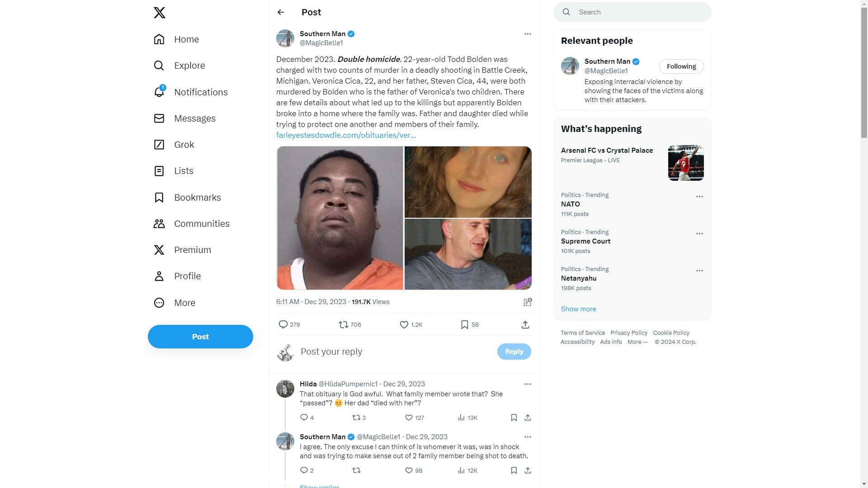Open the farleyestesdowdle.com obituary link
This screenshot has width=868, height=488.
(x=346, y=135)
